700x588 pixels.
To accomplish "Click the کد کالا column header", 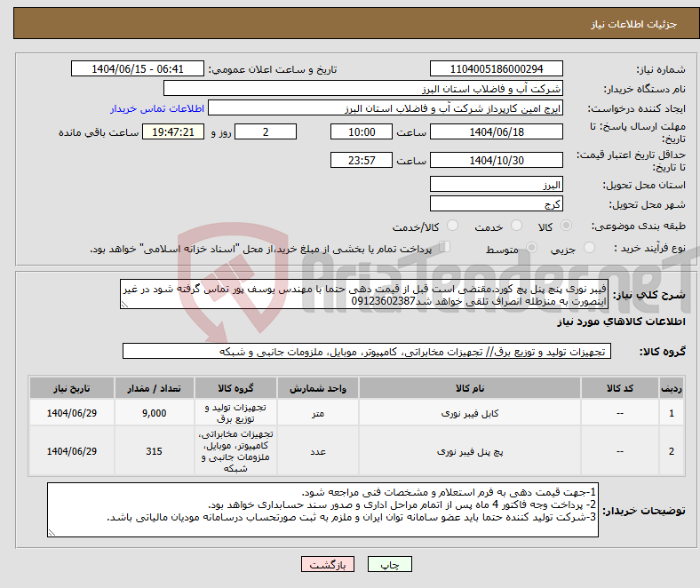I will 620,388.
